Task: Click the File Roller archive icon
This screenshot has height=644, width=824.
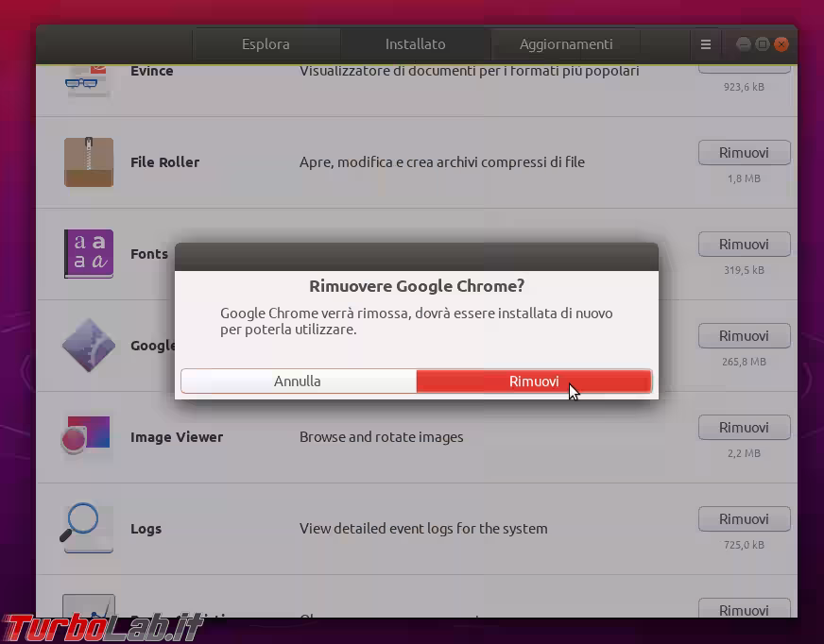Action: [89, 162]
